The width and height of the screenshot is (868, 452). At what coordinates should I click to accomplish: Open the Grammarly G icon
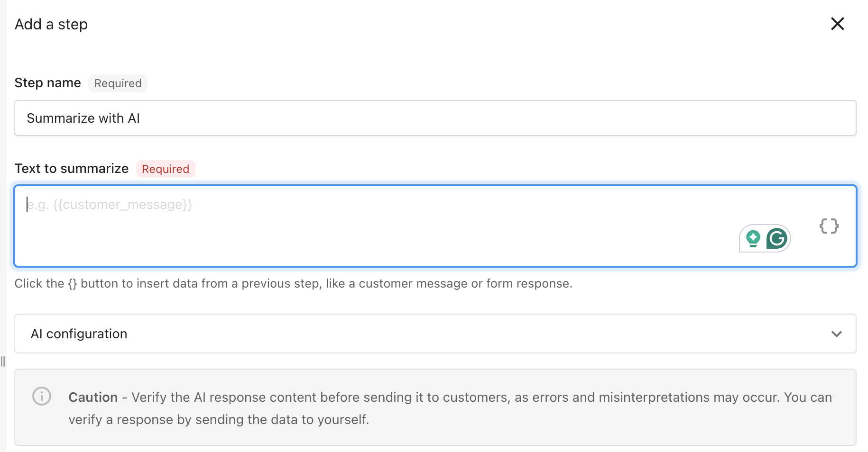click(777, 238)
